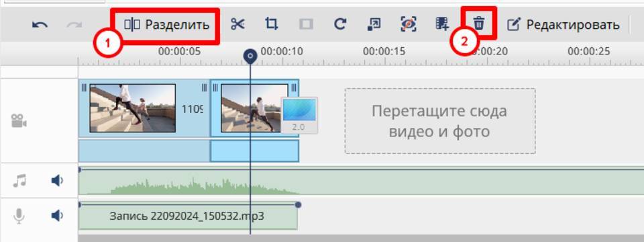The height and width of the screenshot is (242, 644).
Task: Click the microphone track icon
Action: click(x=19, y=216)
